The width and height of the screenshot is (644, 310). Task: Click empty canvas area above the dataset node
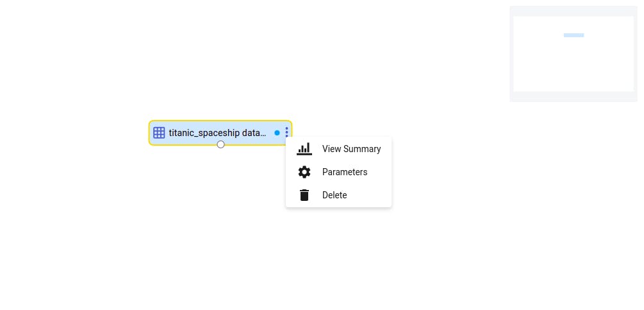pyautogui.click(x=220, y=62)
